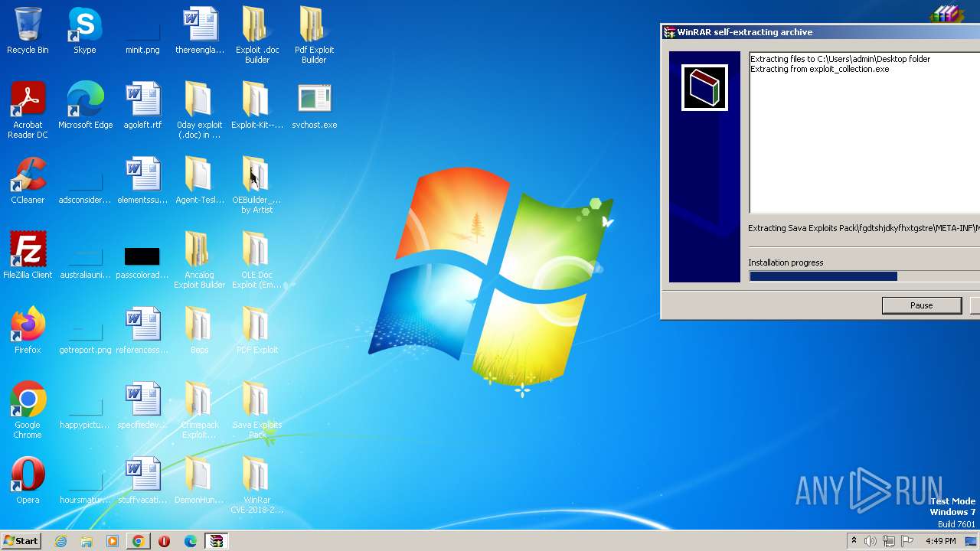Select the FileZilla Client shortcut
980x551 pixels.
coord(28,256)
